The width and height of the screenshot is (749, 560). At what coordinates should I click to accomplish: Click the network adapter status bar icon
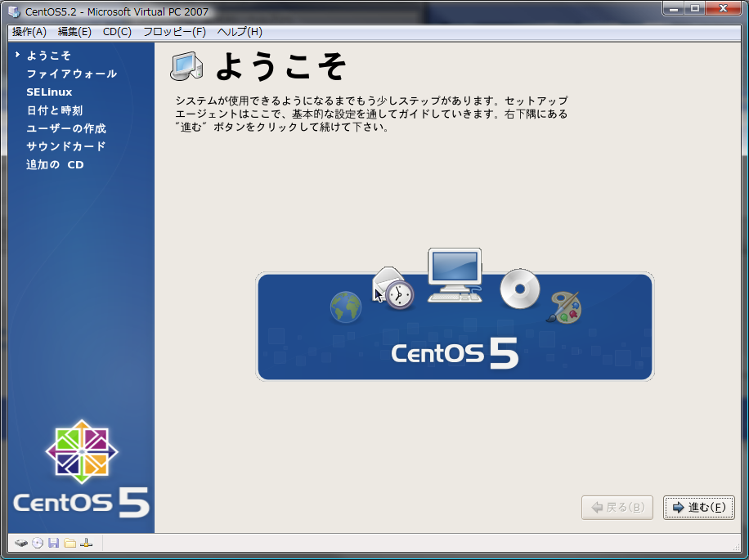86,543
